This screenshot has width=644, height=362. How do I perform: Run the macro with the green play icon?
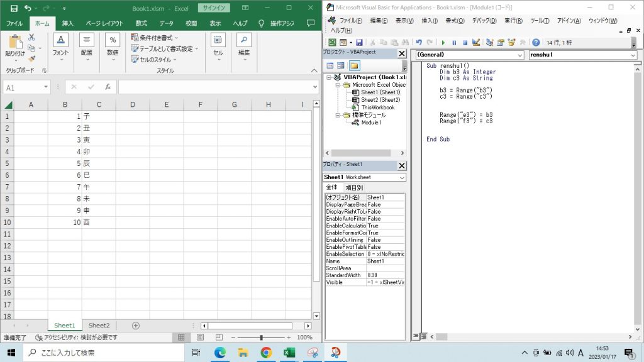[x=443, y=43]
